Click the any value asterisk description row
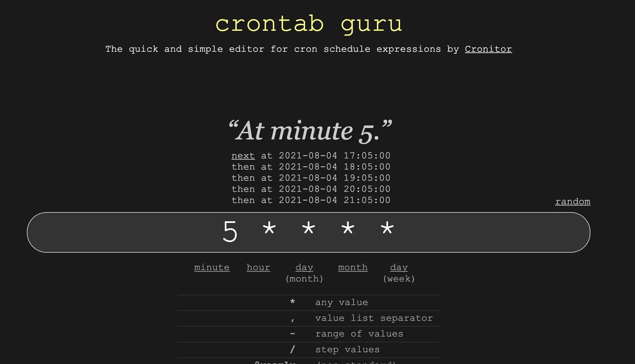The image size is (635, 364). click(308, 302)
